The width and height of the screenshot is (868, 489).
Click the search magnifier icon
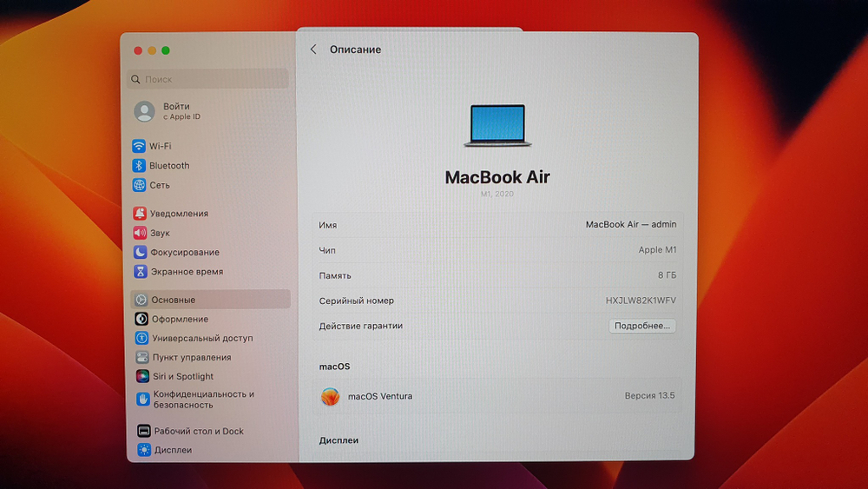click(135, 79)
